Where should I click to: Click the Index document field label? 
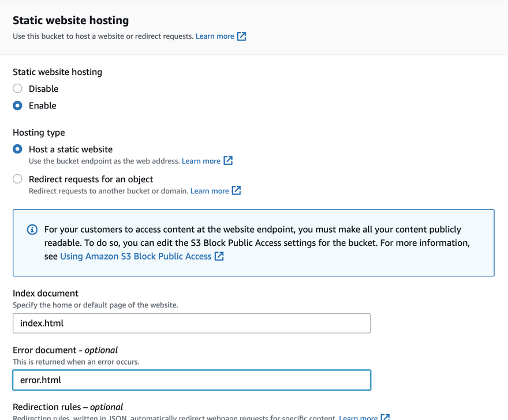[46, 293]
